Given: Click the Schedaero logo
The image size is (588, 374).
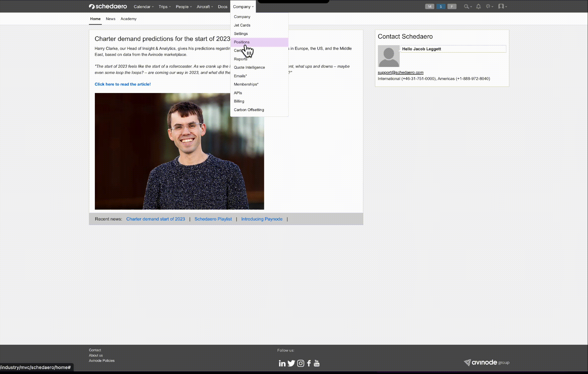Looking at the screenshot, I should [108, 6].
